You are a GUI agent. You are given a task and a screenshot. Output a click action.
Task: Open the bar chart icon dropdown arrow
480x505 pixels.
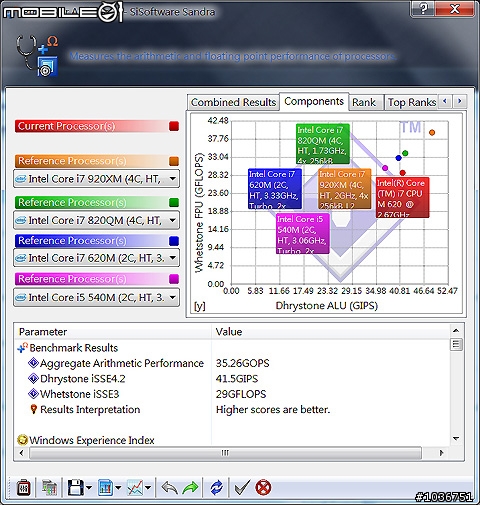118,488
